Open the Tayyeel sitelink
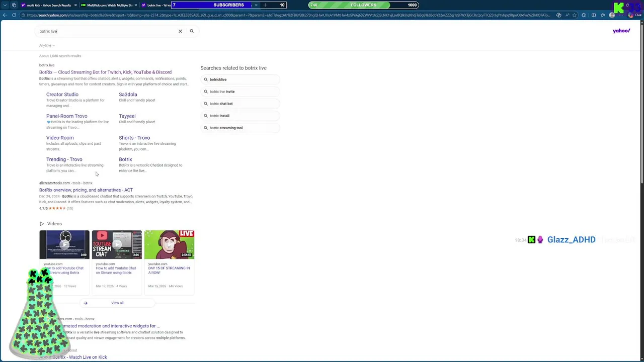The height and width of the screenshot is (362, 644). 127,116
